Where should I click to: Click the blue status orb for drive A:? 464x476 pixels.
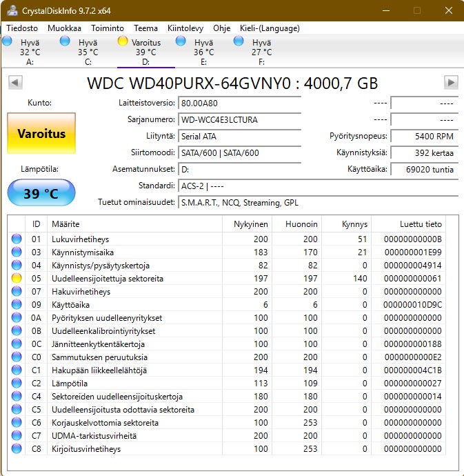pos(8,41)
